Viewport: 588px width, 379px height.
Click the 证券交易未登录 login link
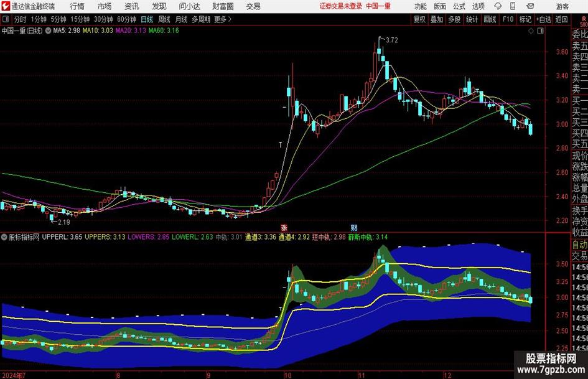coord(341,6)
